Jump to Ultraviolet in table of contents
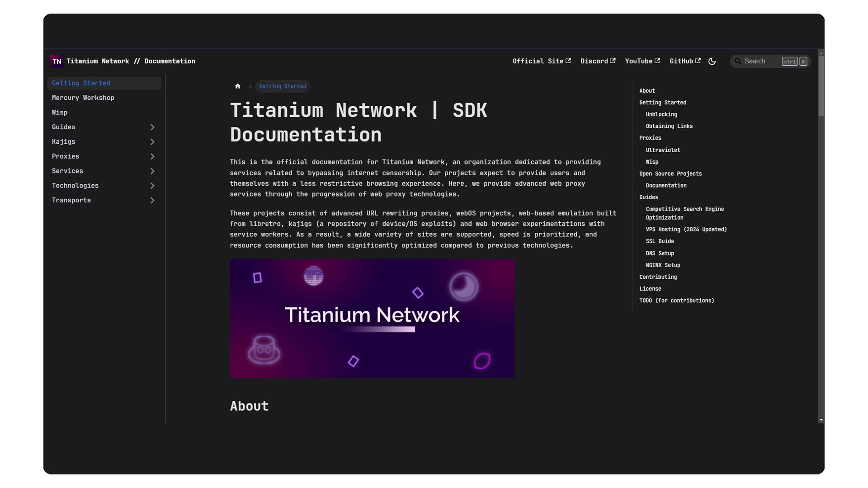The width and height of the screenshot is (868, 488). coord(663,150)
